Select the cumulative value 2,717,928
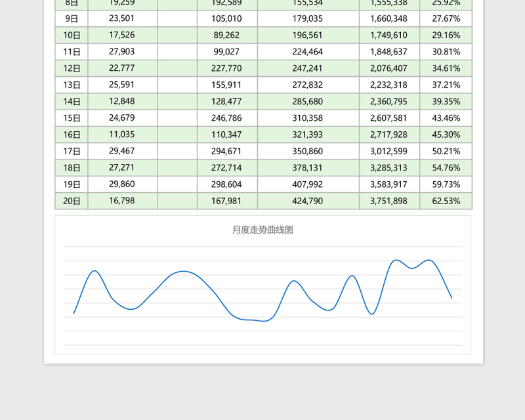 point(389,135)
